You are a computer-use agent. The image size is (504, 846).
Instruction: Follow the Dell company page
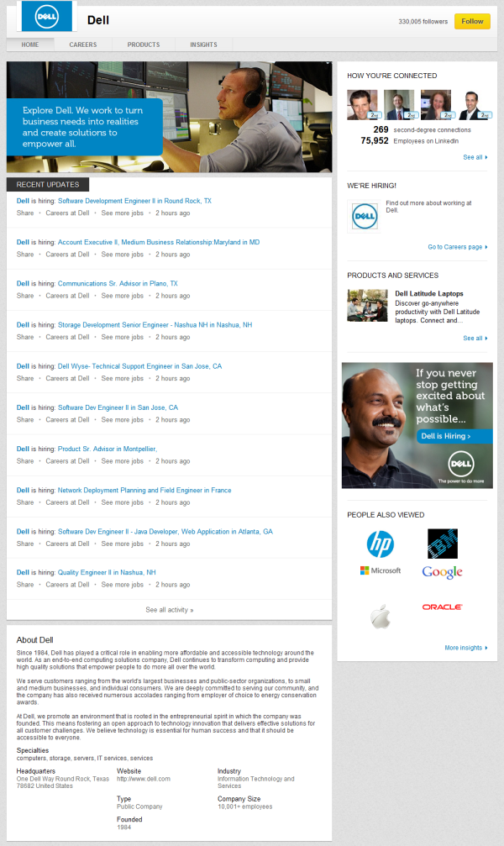(x=472, y=21)
